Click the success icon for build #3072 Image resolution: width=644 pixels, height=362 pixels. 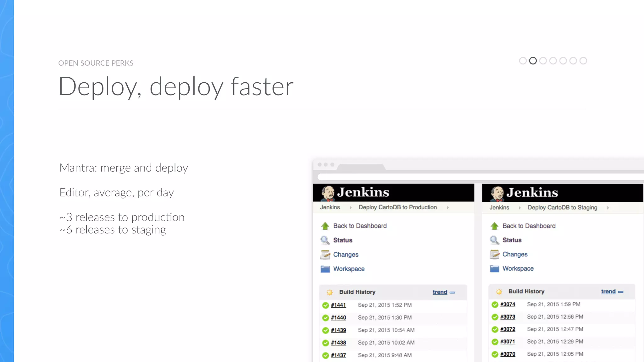[x=495, y=329]
